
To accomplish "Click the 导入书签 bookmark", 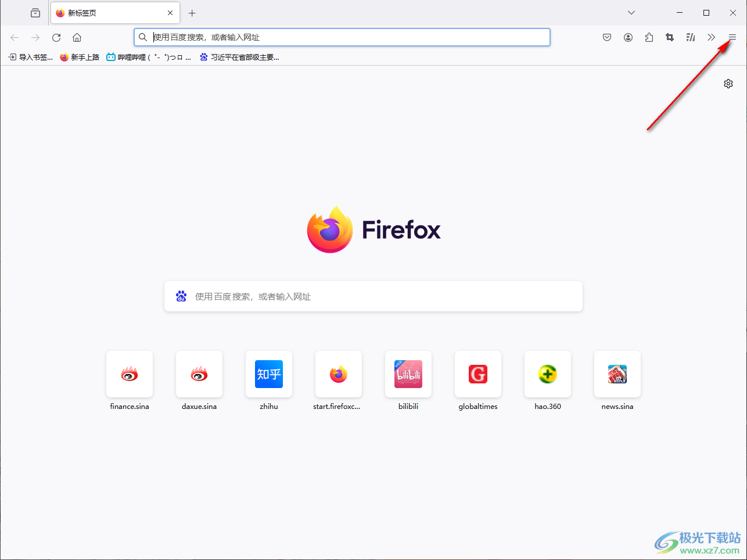I will pyautogui.click(x=30, y=57).
